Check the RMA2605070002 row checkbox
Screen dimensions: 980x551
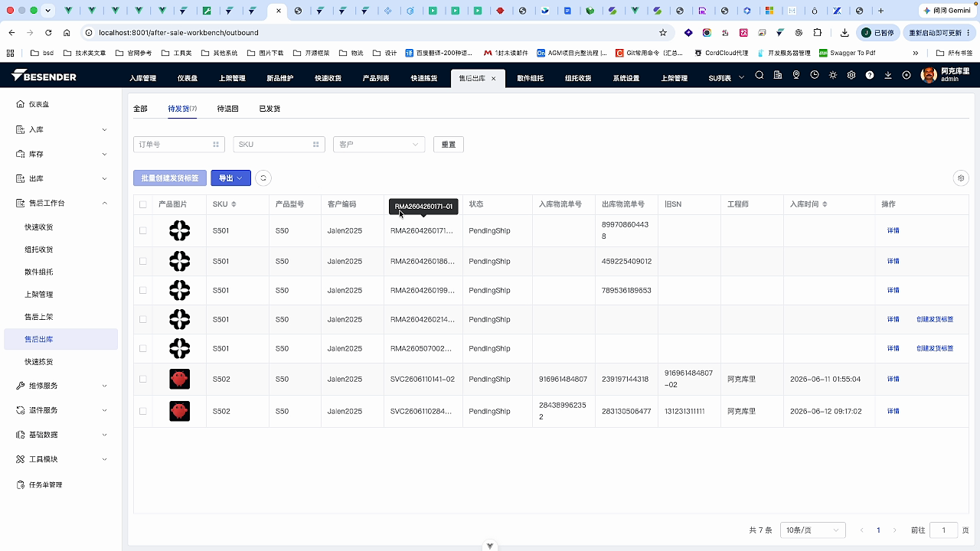point(142,348)
